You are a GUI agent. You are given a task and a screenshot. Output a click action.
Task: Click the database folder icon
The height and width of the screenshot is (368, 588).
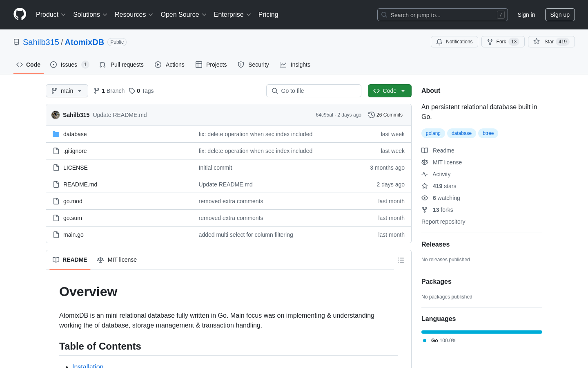coord(56,134)
